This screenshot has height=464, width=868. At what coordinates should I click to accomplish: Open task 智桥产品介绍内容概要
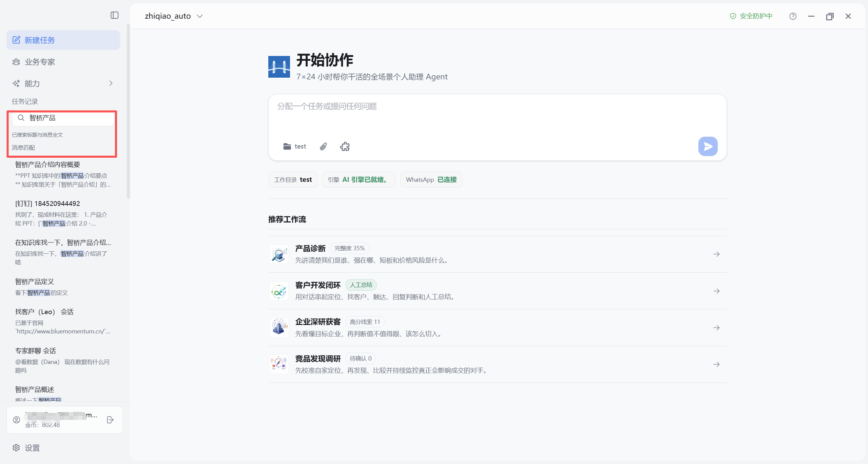pyautogui.click(x=63, y=174)
